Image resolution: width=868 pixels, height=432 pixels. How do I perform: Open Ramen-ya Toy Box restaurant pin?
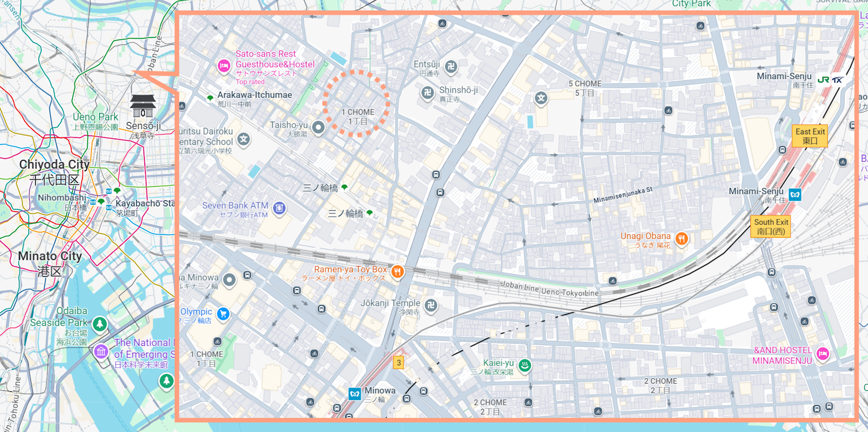point(398,271)
